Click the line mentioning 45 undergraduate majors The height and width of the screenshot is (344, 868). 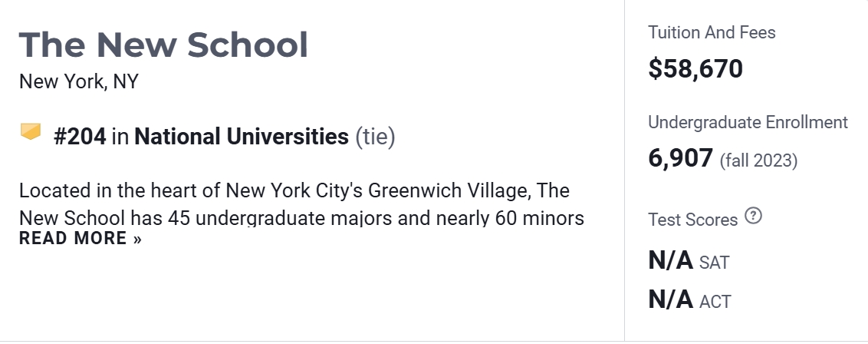coord(301,218)
